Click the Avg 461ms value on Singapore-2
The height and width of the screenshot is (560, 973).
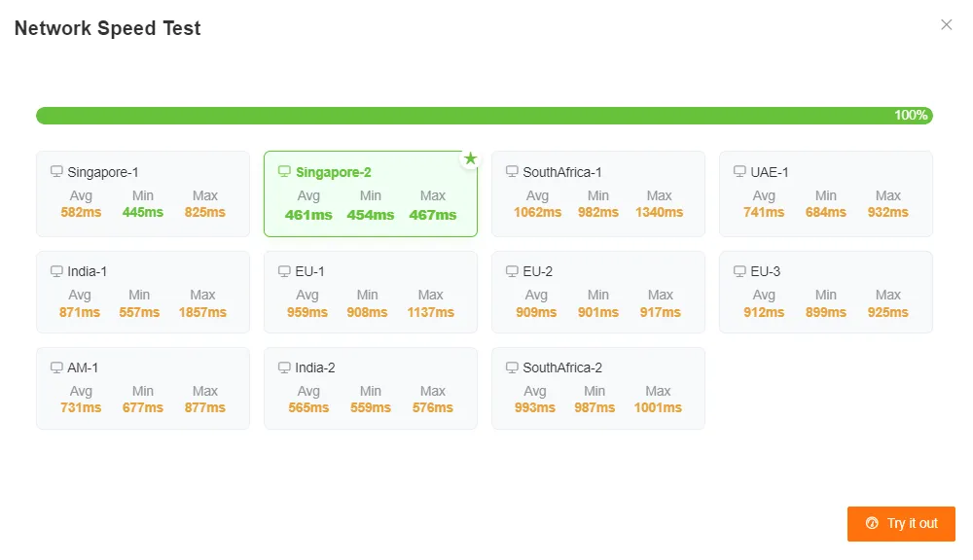[308, 216]
